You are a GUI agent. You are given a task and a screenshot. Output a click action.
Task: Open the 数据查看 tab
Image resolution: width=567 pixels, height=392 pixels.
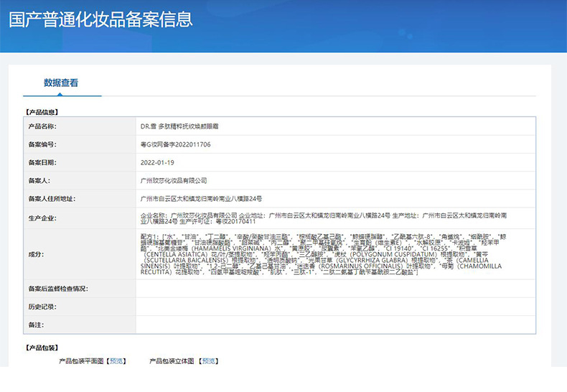[61, 83]
